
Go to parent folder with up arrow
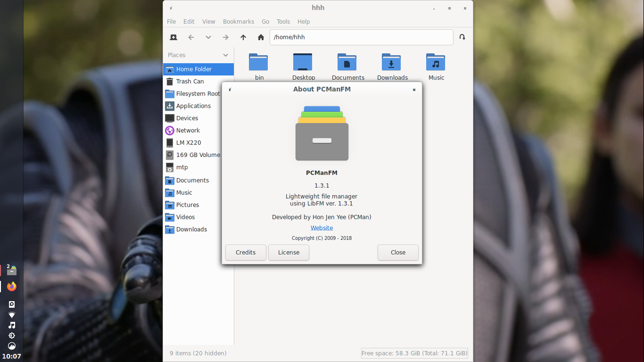coord(244,37)
